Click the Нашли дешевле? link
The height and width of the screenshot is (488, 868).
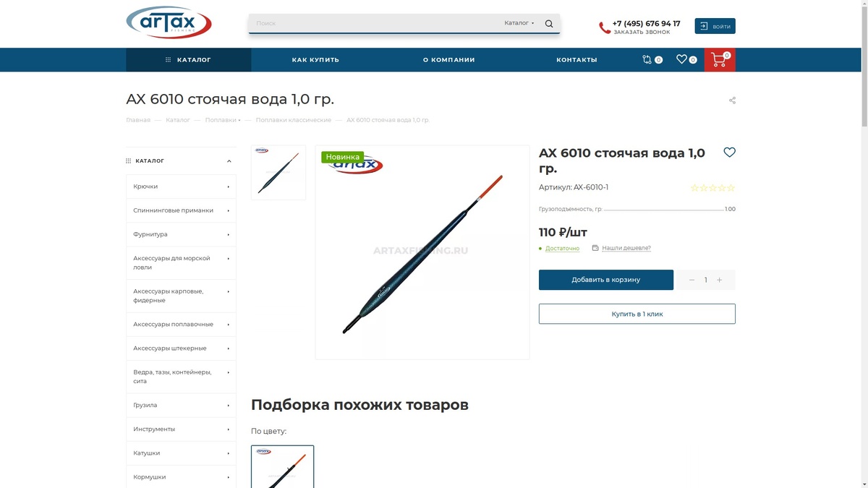pos(626,248)
